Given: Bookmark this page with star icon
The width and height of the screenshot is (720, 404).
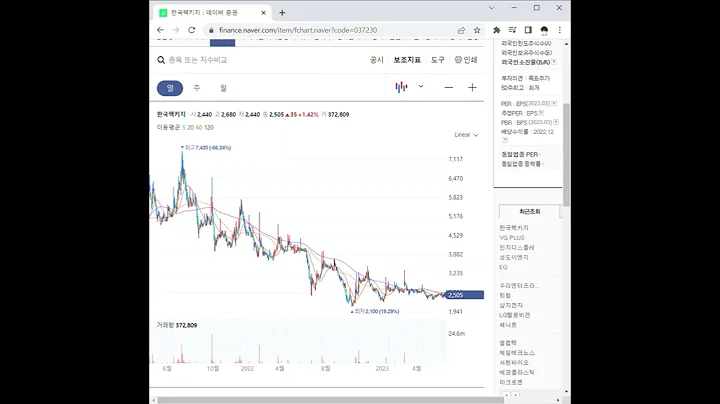Looking at the screenshot, I should point(477,30).
